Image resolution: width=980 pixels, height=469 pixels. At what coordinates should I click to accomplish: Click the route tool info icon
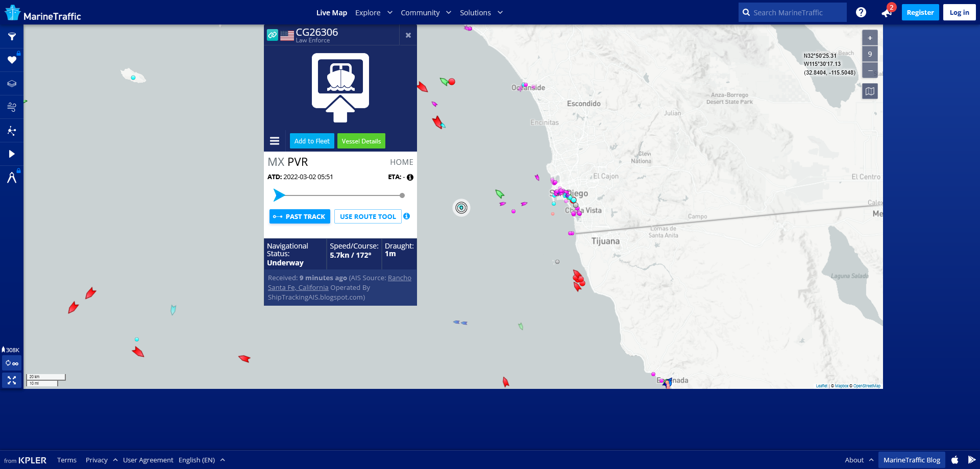tap(407, 216)
